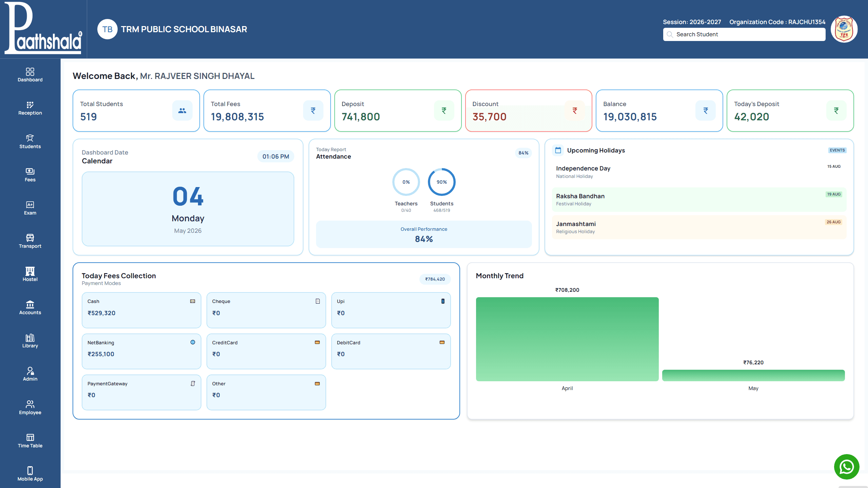Click the Total Students card
Image resolution: width=868 pixels, height=488 pixels.
(x=136, y=110)
